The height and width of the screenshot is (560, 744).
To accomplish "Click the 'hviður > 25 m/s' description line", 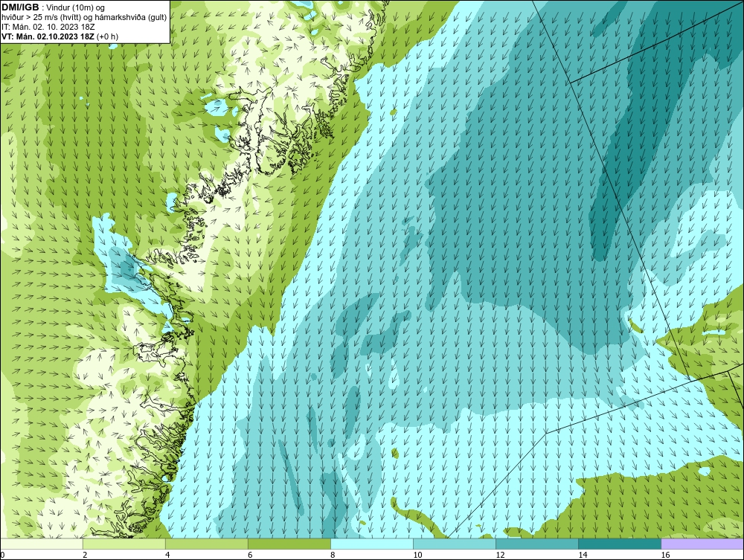I will click(84, 18).
